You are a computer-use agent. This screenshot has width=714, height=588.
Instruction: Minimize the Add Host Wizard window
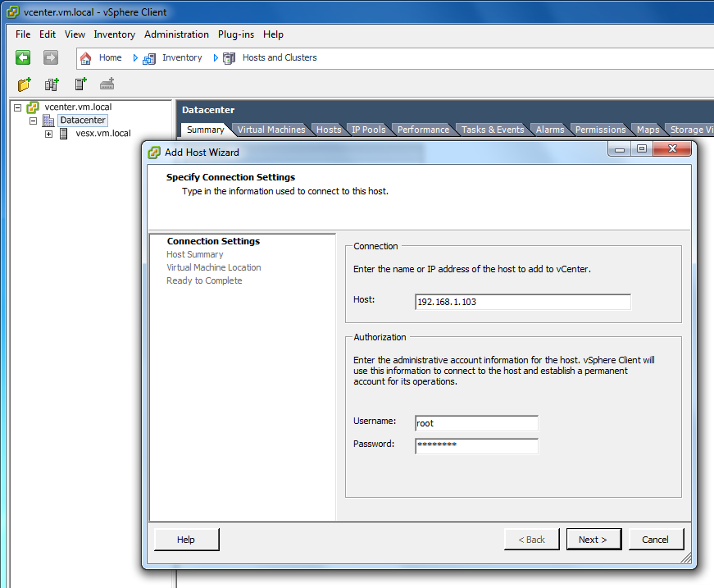[x=620, y=149]
